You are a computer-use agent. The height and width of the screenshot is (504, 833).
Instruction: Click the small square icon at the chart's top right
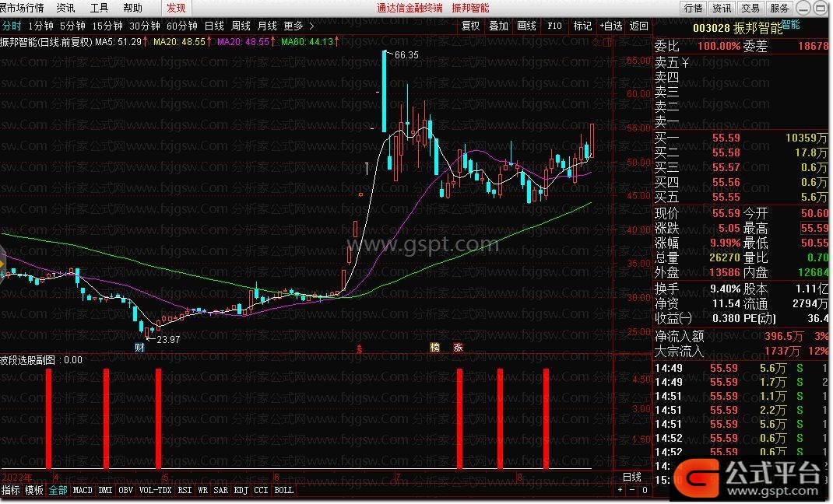click(607, 43)
